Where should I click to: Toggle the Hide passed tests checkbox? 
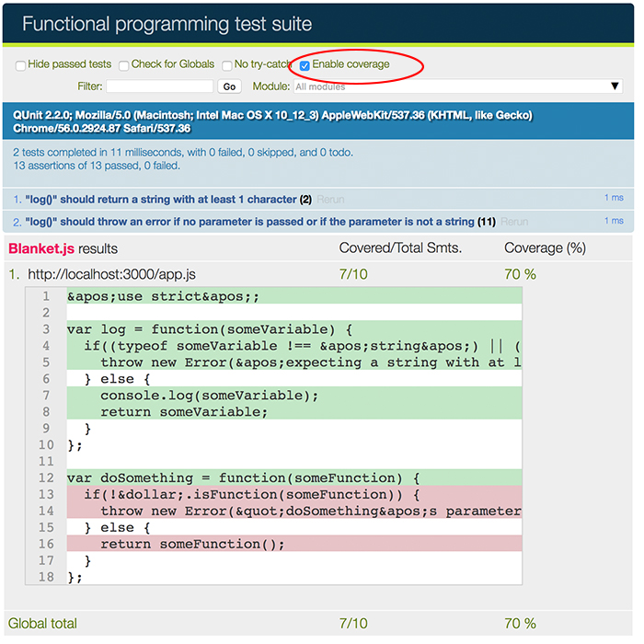(x=20, y=65)
